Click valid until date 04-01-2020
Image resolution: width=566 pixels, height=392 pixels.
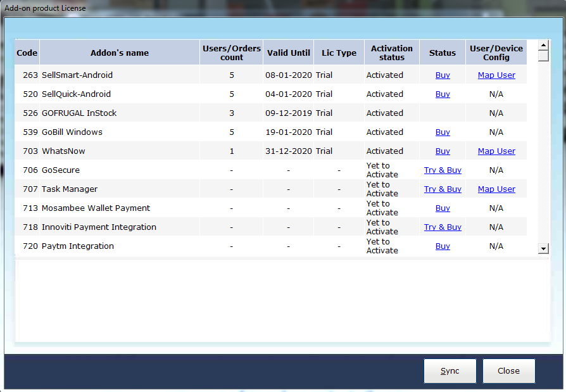pyautogui.click(x=289, y=94)
